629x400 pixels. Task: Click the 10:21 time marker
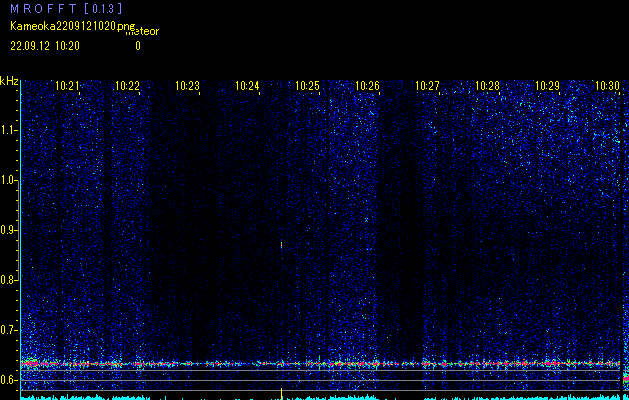(x=67, y=86)
